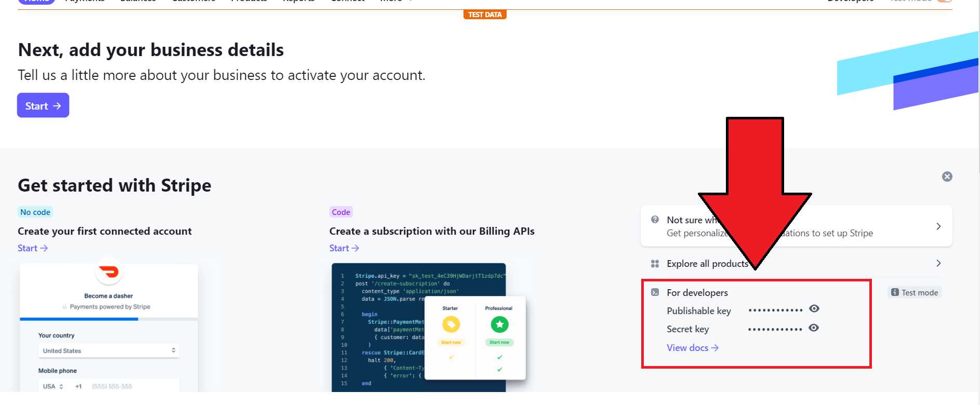Open Start link under Billing APIs subscription

click(344, 248)
